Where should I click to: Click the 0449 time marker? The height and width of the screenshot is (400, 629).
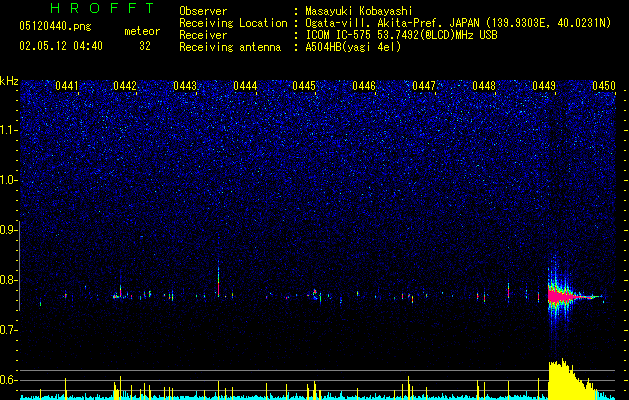(x=544, y=86)
